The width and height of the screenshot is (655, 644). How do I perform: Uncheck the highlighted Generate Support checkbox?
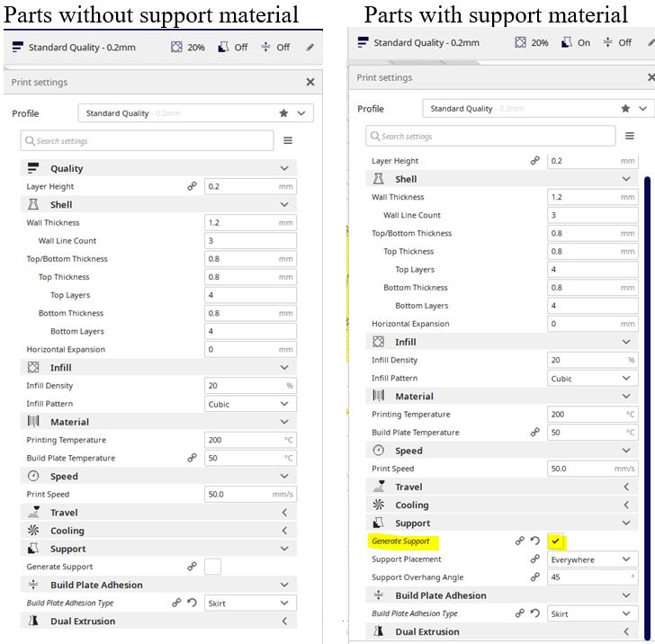(556, 541)
